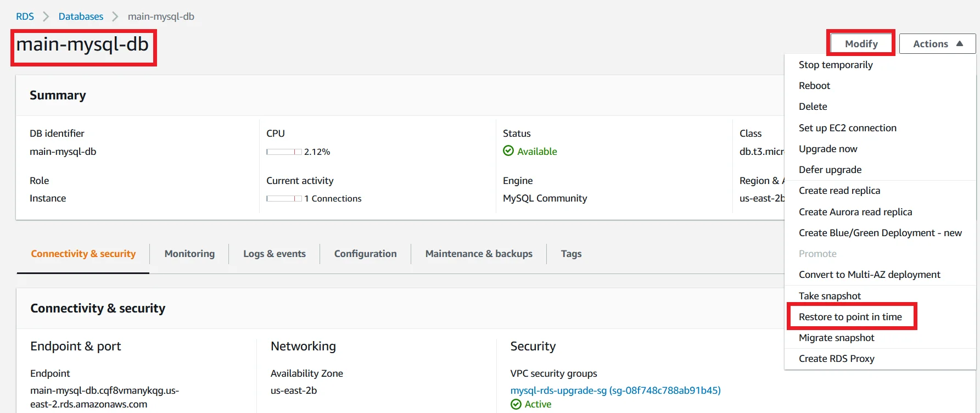Click the breadcrumb chevron after Databases
This screenshot has width=980, height=413.
pyautogui.click(x=115, y=16)
